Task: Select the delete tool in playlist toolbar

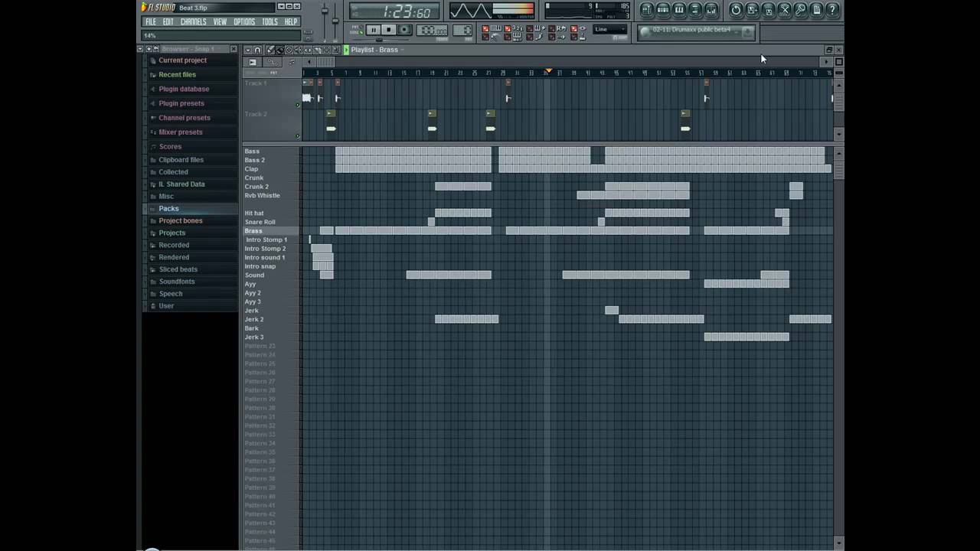Action: (x=289, y=50)
